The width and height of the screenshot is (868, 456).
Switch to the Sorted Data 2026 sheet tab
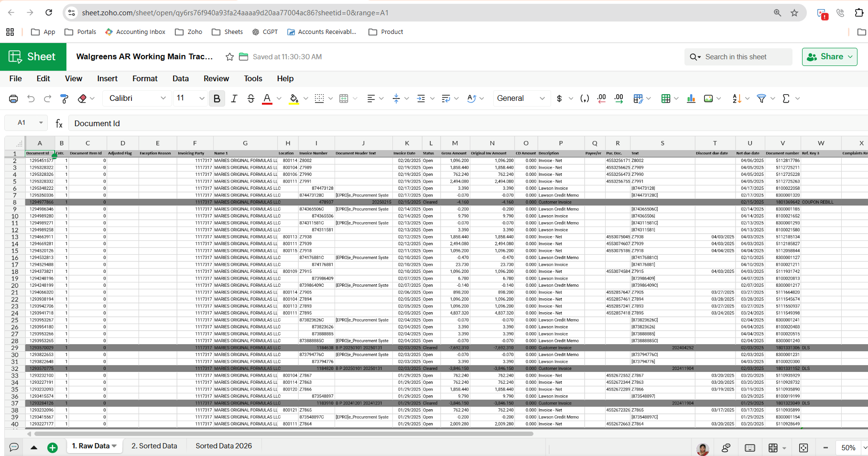[x=224, y=446]
